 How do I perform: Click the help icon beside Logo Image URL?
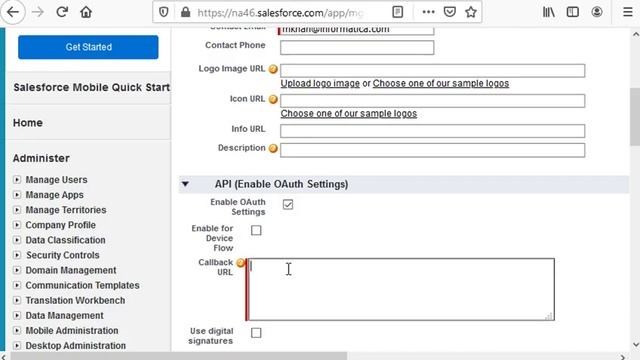click(273, 69)
